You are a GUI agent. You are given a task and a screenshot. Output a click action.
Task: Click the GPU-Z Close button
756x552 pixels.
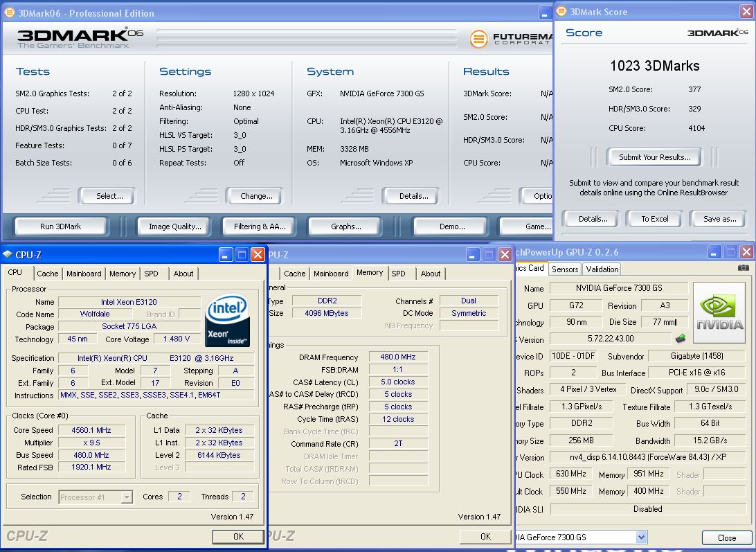click(x=727, y=537)
